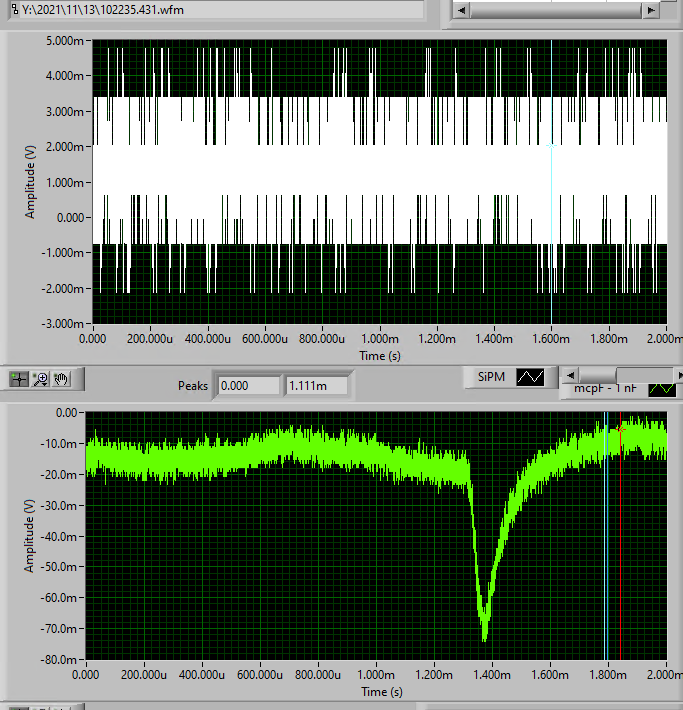Click top scrollbar left arrow

[461, 9]
